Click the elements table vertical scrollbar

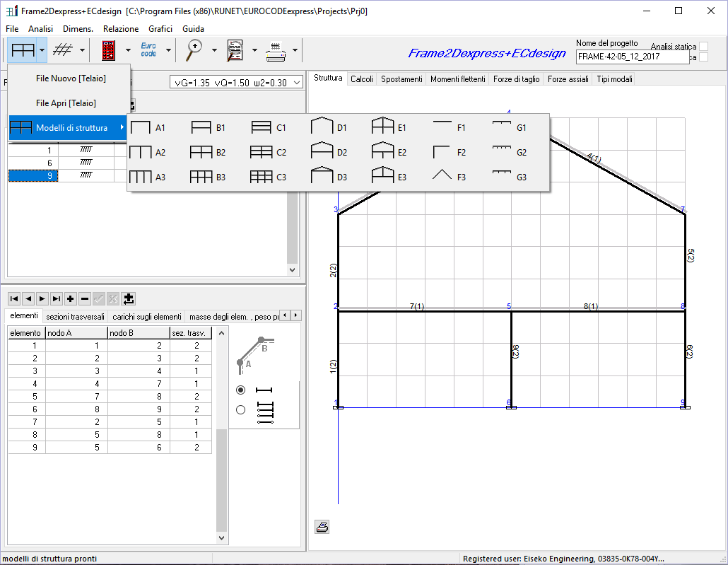click(x=221, y=435)
